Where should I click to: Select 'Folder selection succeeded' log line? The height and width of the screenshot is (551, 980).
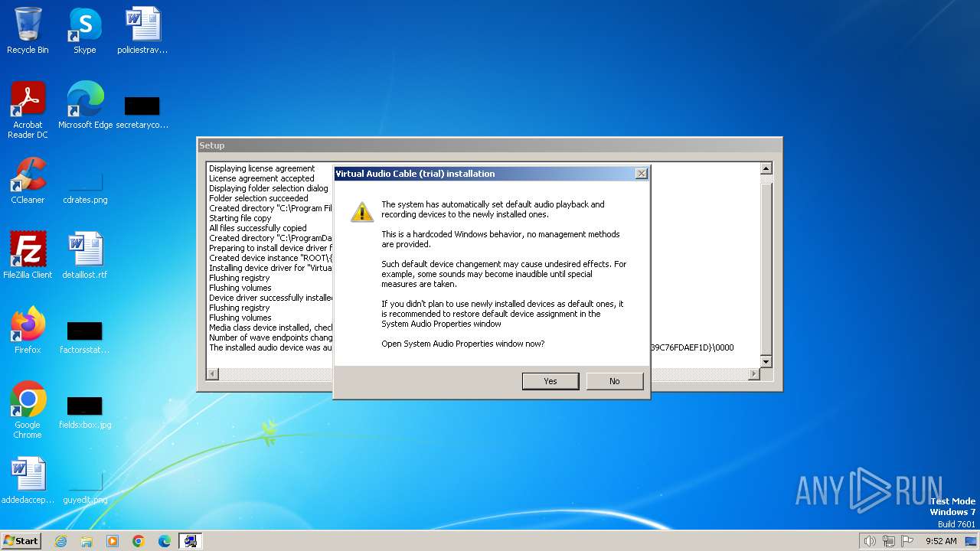[258, 198]
